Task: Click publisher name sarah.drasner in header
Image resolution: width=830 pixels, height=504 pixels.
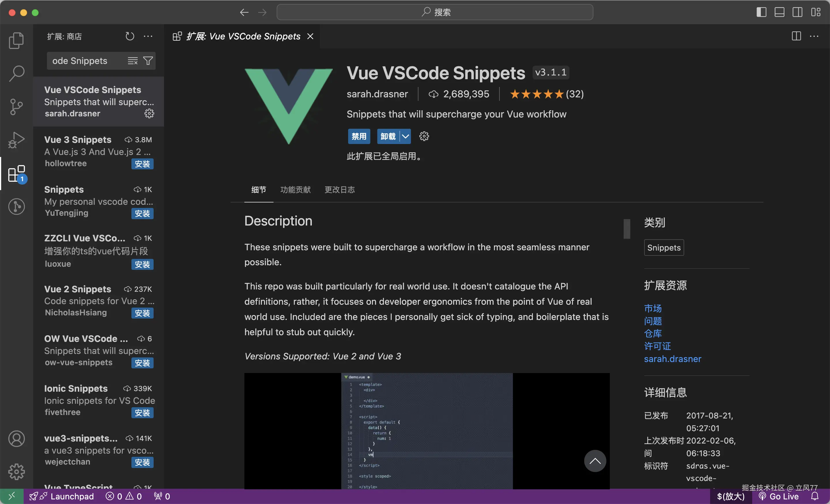Action: (377, 94)
